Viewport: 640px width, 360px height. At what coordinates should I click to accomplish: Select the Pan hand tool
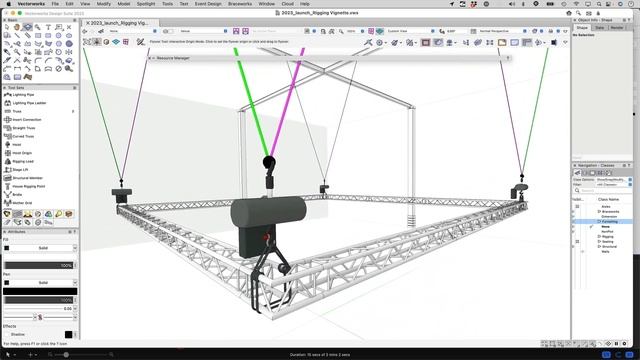17,27
